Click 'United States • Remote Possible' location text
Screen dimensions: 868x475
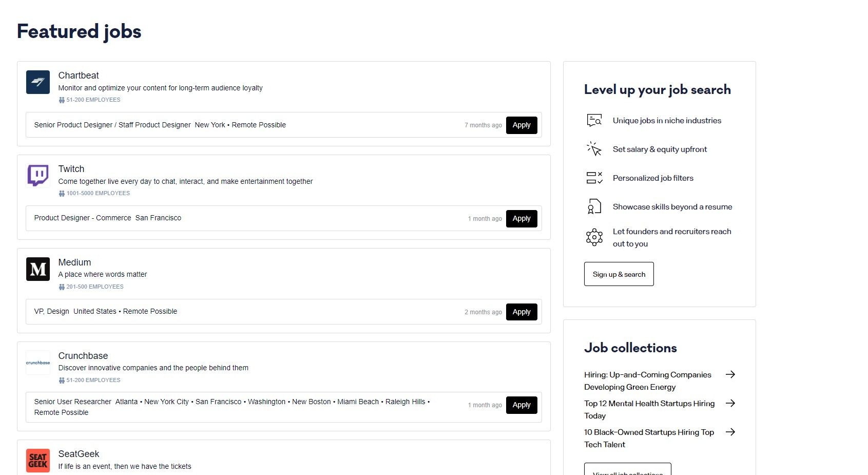coord(125,311)
